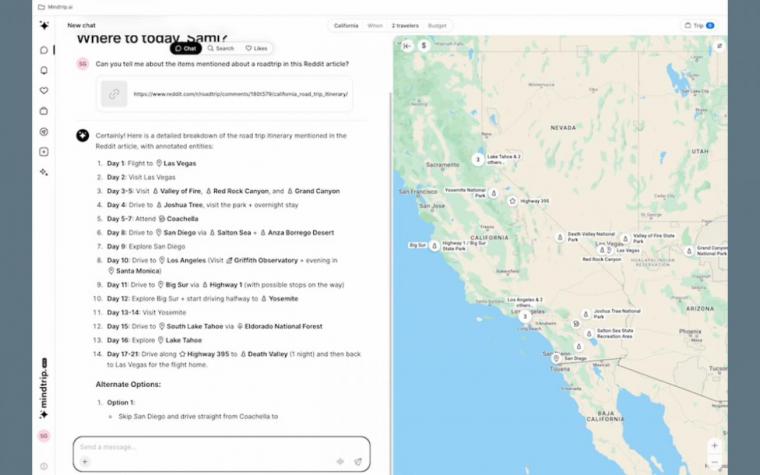The height and width of the screenshot is (475, 760).
Task: Open the 2 travelers filter
Action: (405, 26)
